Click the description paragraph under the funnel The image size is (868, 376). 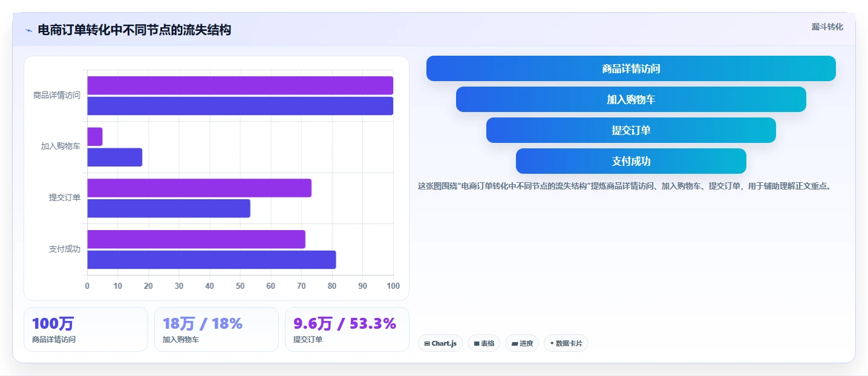tap(626, 186)
